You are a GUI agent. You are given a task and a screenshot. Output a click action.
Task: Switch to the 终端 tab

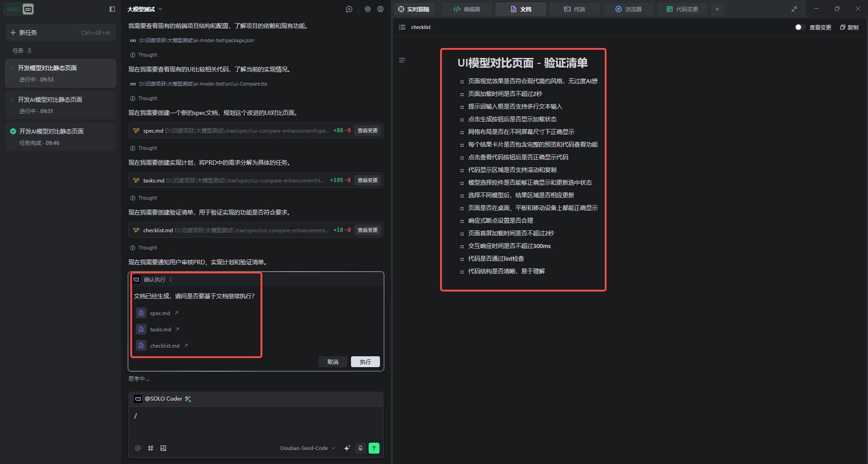(x=574, y=9)
